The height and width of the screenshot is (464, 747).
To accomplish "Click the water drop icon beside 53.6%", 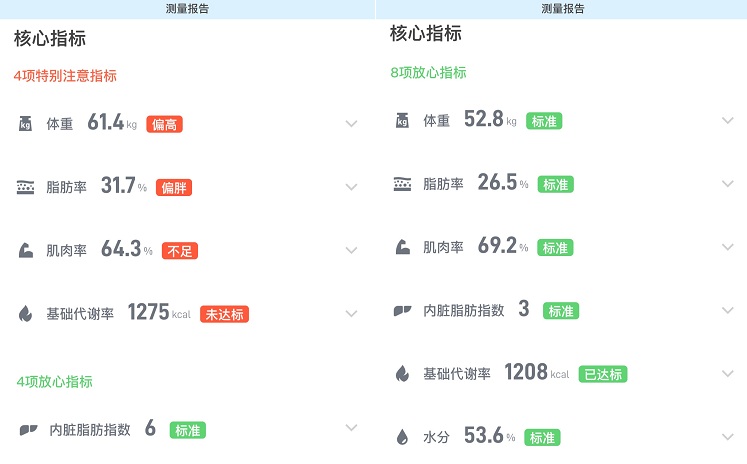I will point(402,437).
